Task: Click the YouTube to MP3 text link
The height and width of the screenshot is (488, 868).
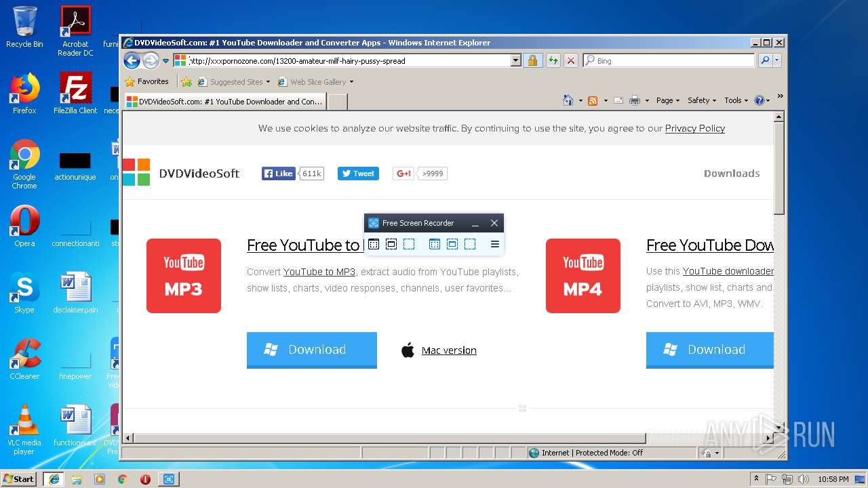Action: [x=319, y=272]
